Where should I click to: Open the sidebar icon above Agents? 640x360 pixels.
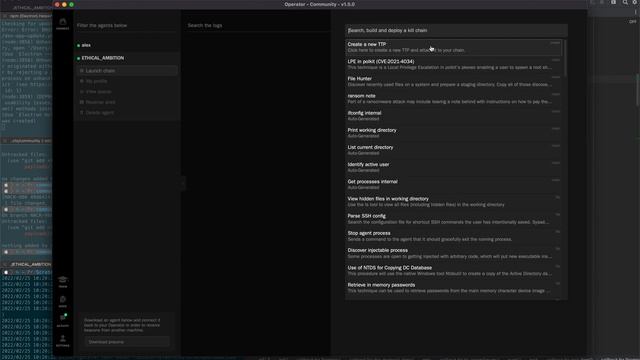pyautogui.click(x=62, y=302)
